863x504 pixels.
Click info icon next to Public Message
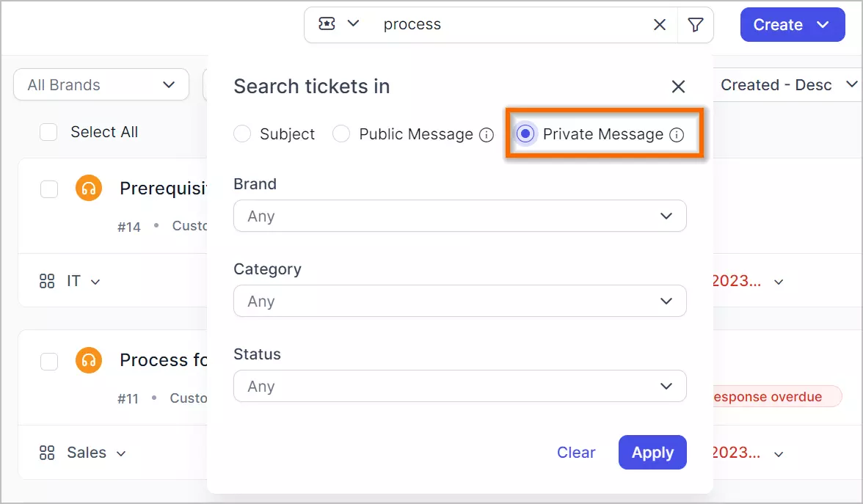click(x=487, y=135)
